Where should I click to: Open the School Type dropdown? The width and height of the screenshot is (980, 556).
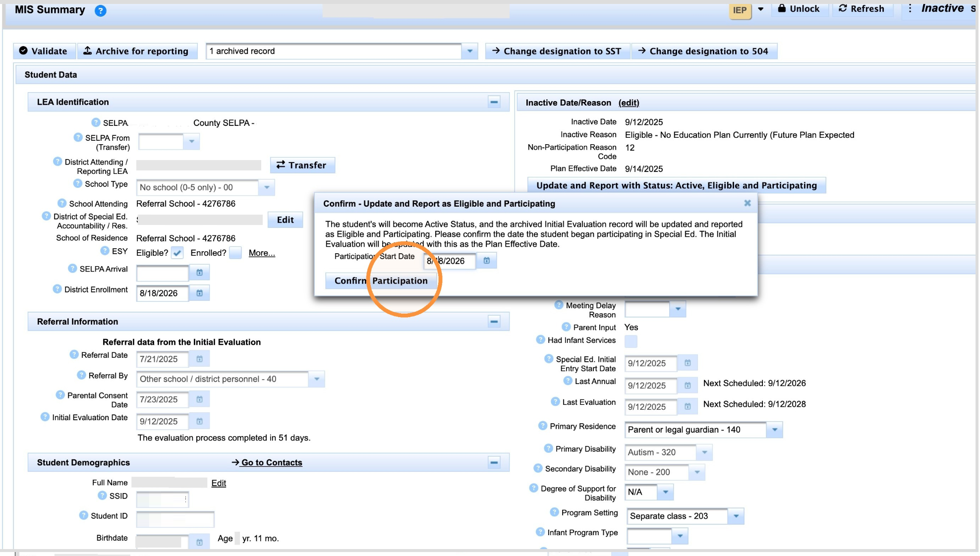click(x=267, y=188)
